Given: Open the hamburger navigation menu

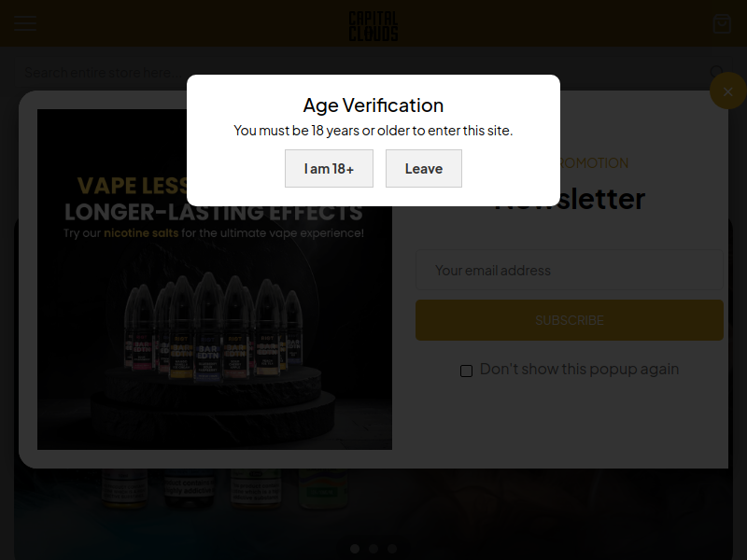Looking at the screenshot, I should 25,22.
